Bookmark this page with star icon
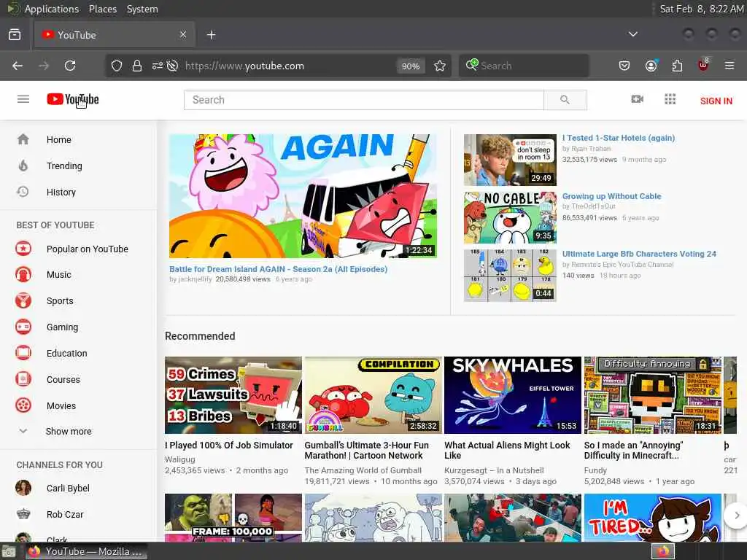Viewport: 747px width, 560px height. coord(440,66)
